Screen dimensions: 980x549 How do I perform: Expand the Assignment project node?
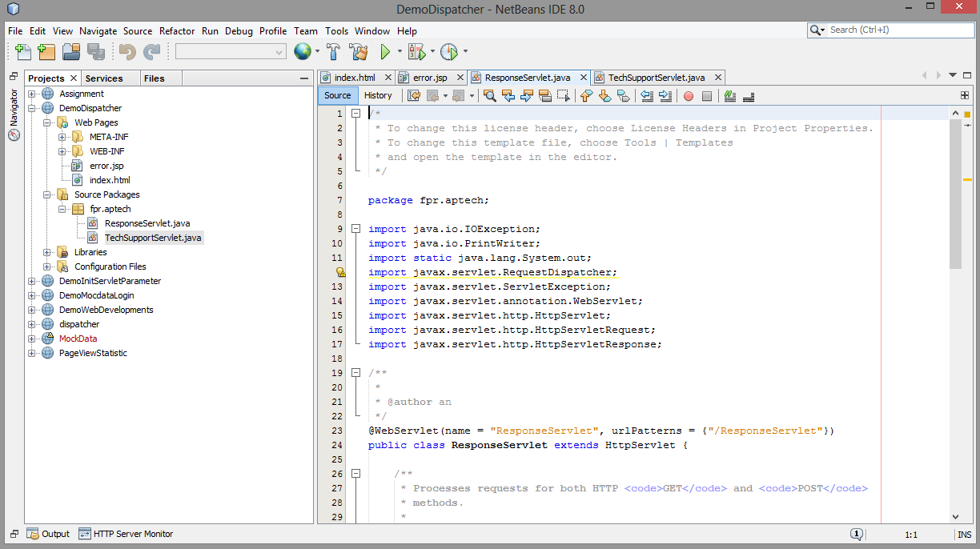tap(32, 94)
